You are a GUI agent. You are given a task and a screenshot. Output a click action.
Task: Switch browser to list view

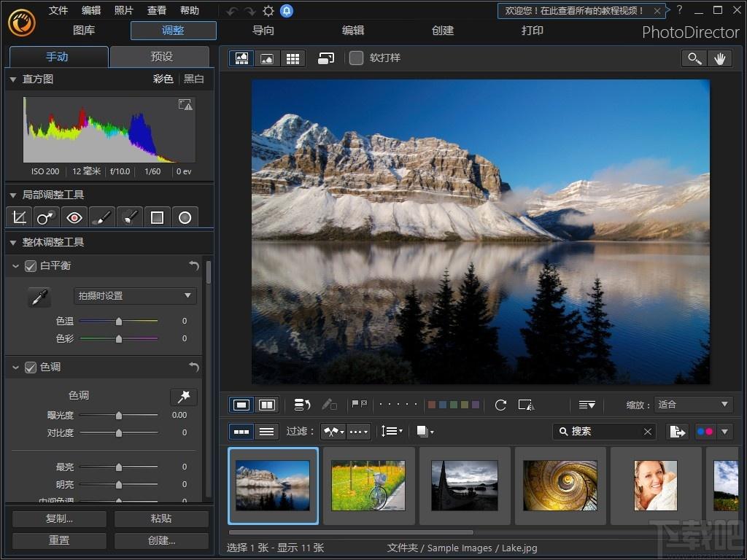(267, 432)
